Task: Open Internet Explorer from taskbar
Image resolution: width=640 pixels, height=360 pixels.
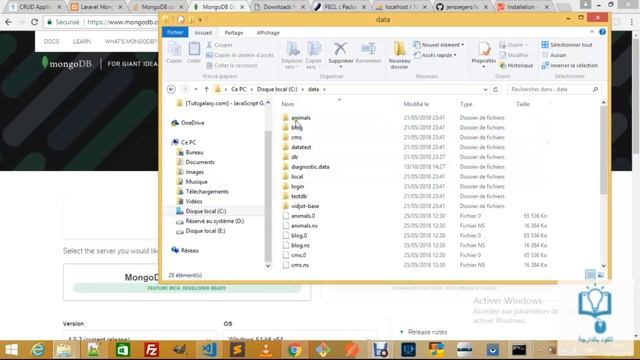Action: [x=38, y=350]
